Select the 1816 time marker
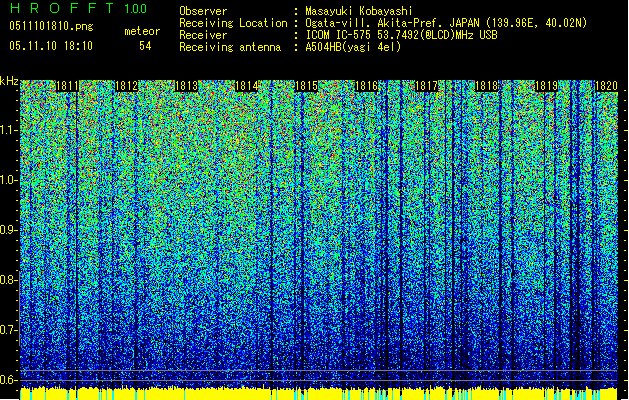Screen dimensions: 629x400 click(367, 86)
